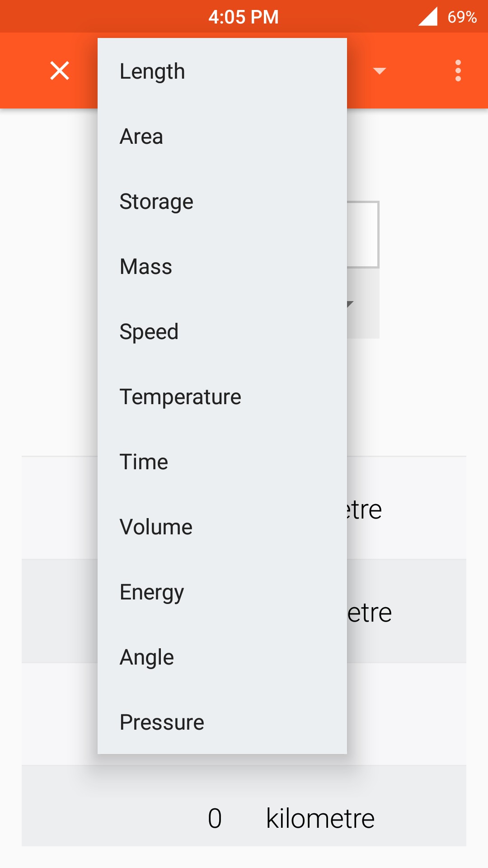Tap the 0 value beside kilometre
The height and width of the screenshot is (868, 488).
(x=215, y=818)
